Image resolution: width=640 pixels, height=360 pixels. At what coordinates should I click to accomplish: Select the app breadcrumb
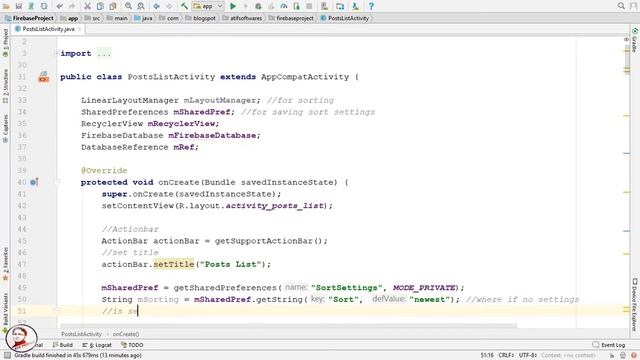pos(69,18)
